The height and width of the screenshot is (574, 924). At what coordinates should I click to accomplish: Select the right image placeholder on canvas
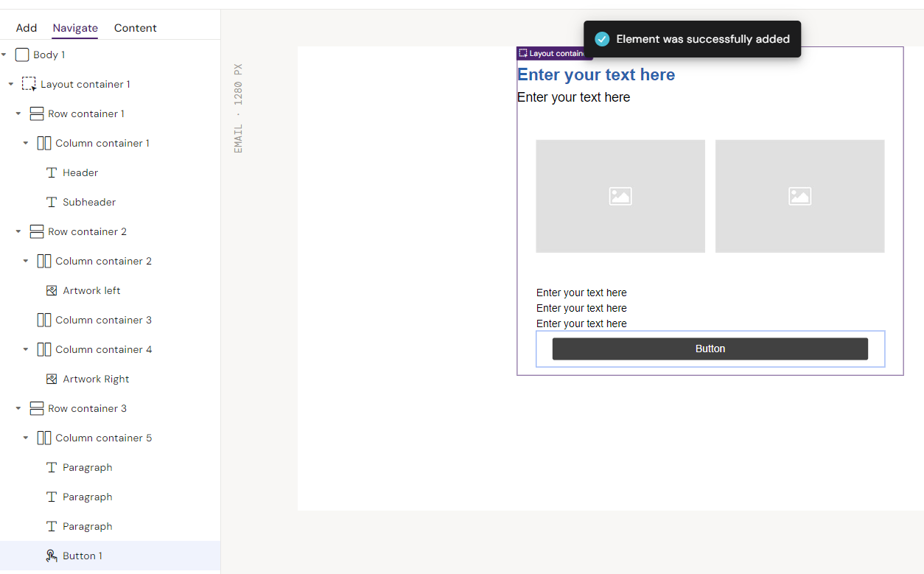click(x=799, y=196)
